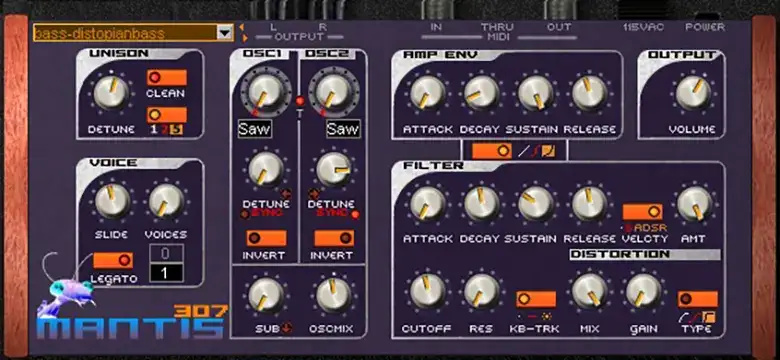
Task: Click the OSC1 Detune knob
Action: click(x=266, y=169)
